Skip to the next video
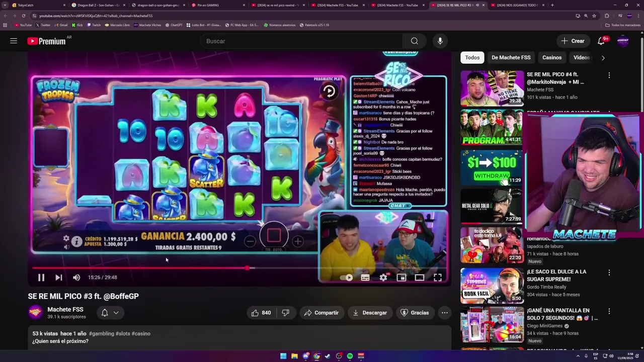 [59, 278]
